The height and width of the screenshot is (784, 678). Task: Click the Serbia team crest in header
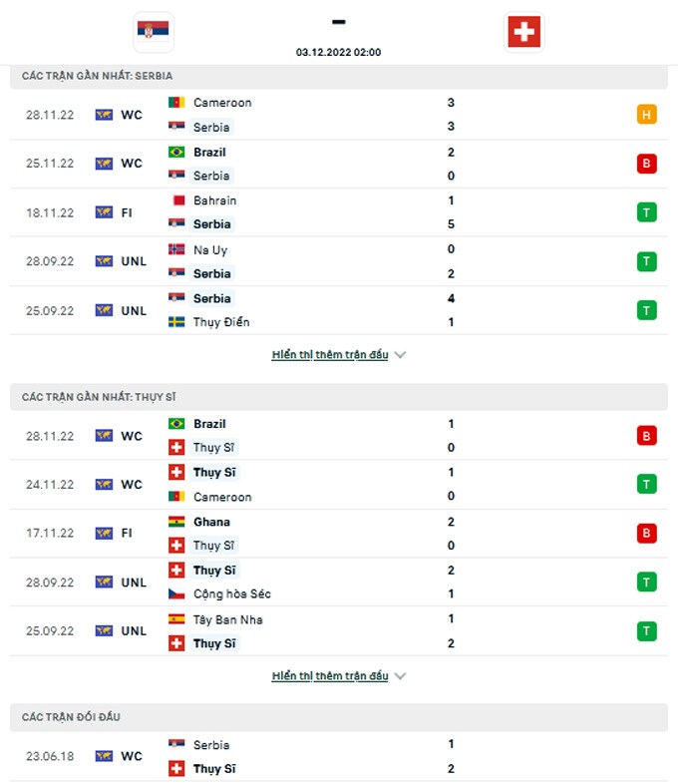[x=154, y=31]
